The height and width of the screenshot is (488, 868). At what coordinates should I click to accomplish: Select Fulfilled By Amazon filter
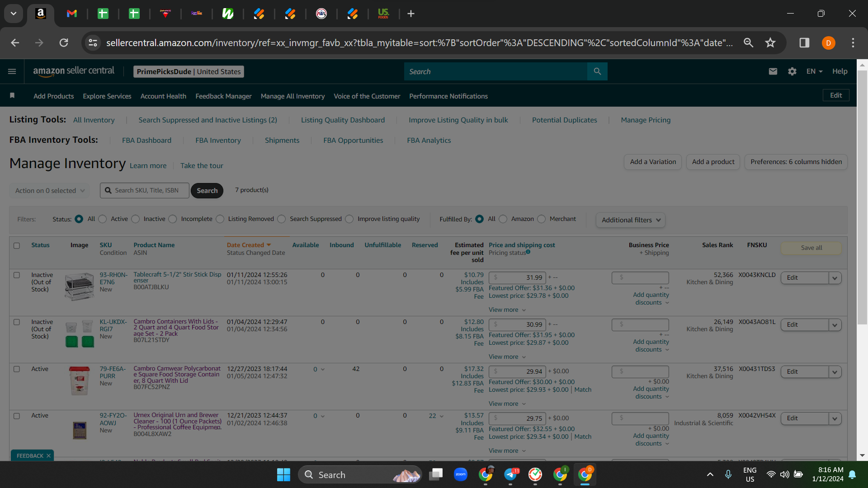pos(503,219)
